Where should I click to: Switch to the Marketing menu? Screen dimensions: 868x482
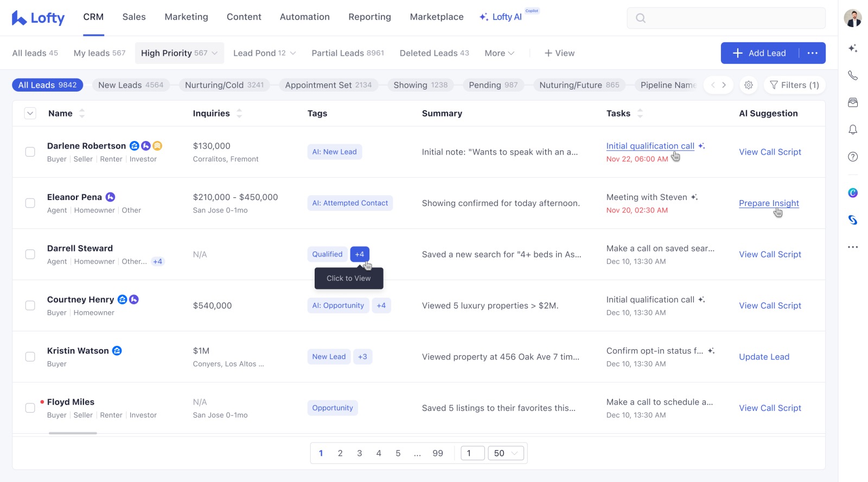click(x=186, y=17)
